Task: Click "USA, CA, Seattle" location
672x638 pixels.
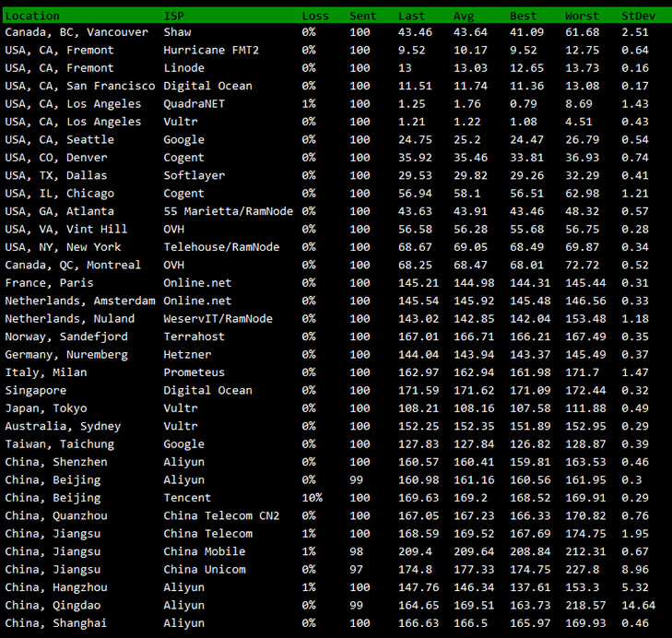Action: [59, 140]
